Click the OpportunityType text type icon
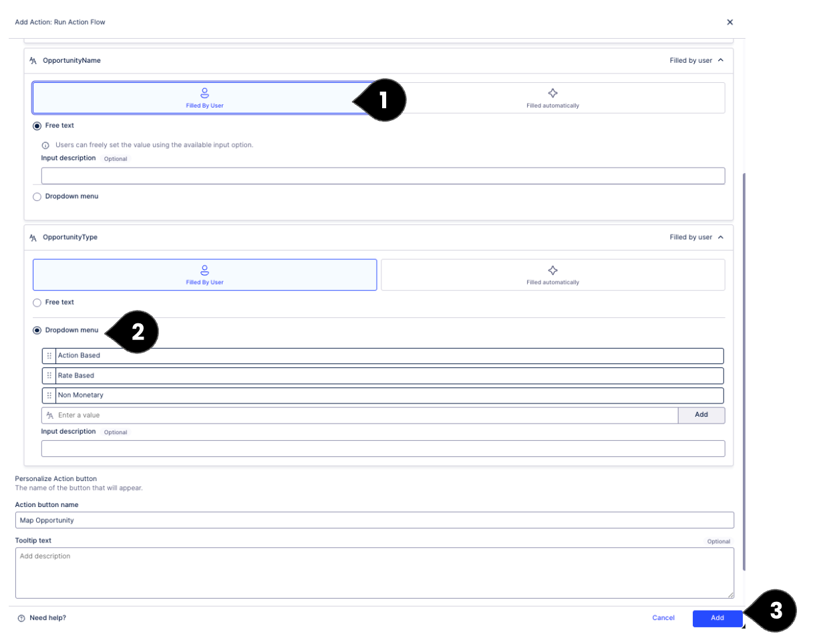 pos(33,237)
